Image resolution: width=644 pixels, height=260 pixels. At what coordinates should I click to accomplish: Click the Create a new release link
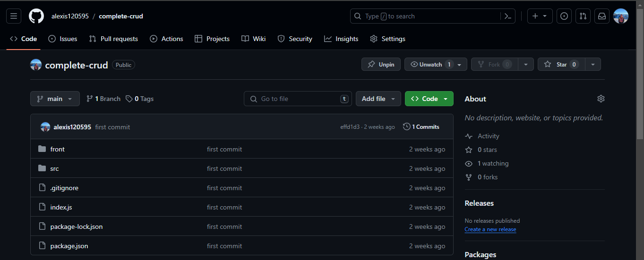point(490,229)
